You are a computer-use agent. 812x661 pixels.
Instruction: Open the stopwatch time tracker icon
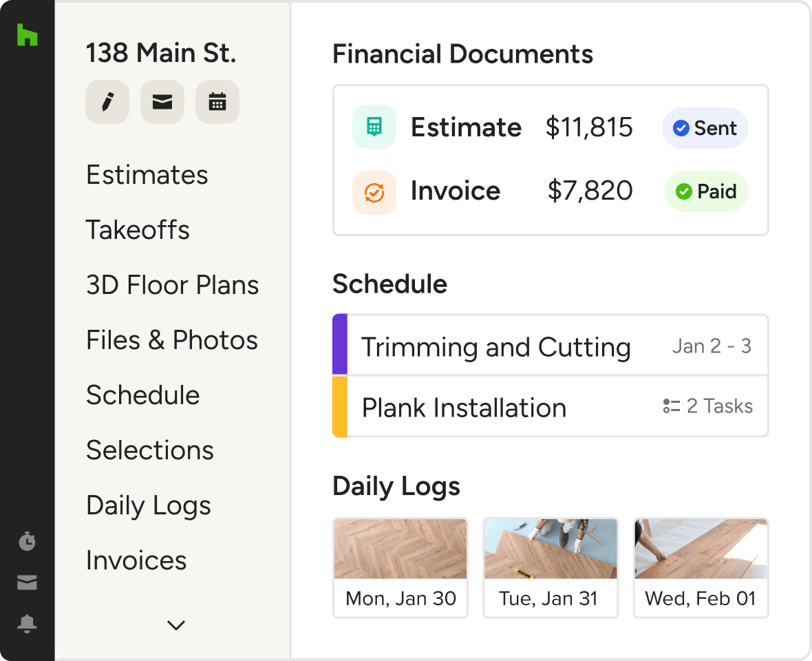pyautogui.click(x=27, y=541)
